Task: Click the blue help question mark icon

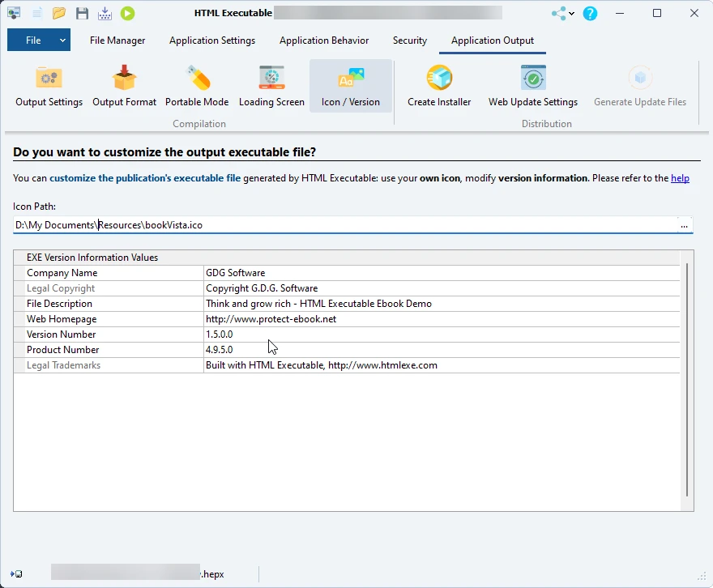Action: 590,13
